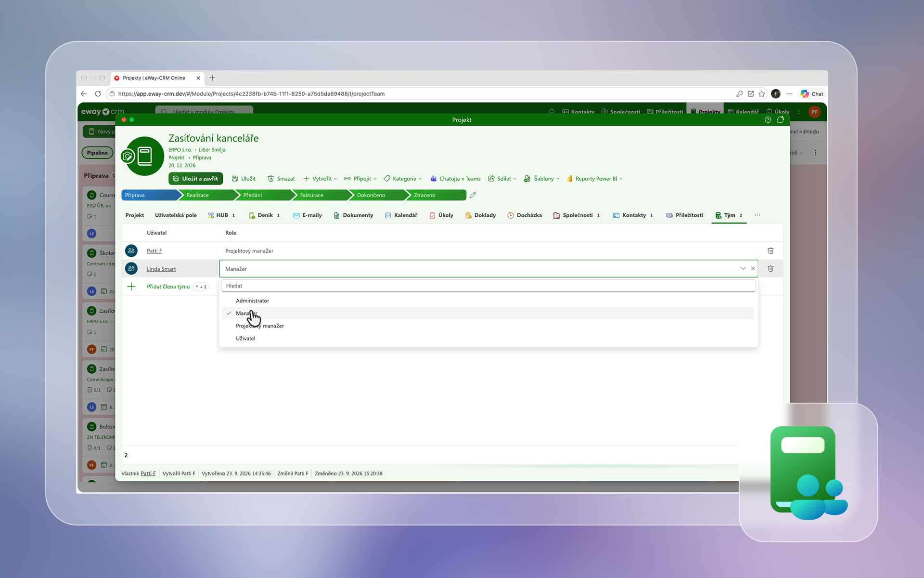Focus the Hledat role search field
924x578 pixels.
tap(488, 286)
